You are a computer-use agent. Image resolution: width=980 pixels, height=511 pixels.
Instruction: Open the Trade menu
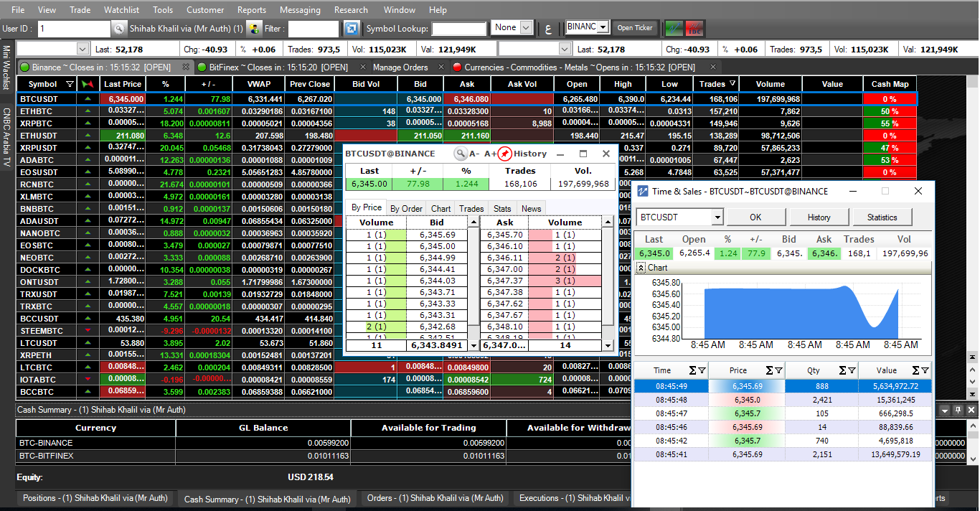click(80, 10)
